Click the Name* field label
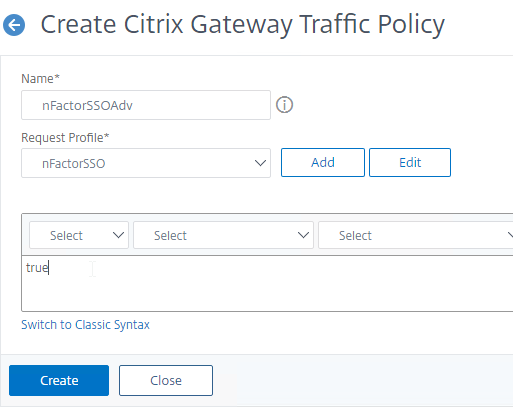Screen dimensions: 513x407 tap(40, 79)
